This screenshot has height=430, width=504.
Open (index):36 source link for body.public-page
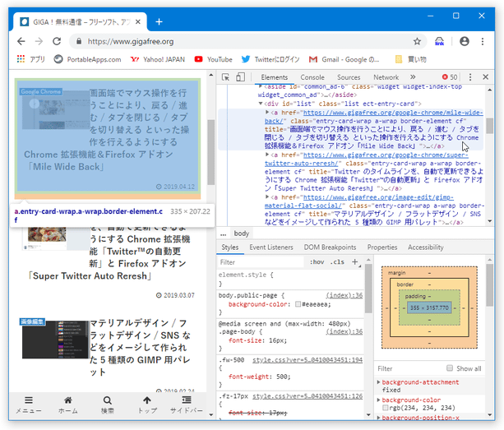(x=344, y=295)
